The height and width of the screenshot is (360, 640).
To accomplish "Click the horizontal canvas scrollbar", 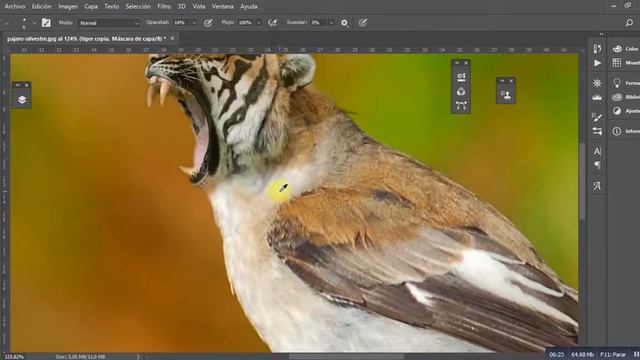I will tap(346, 357).
